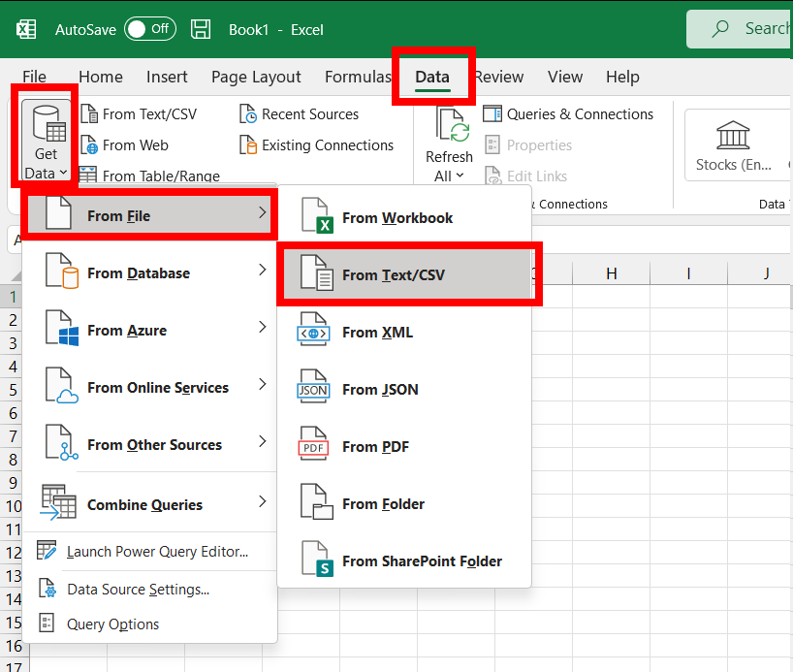Click From Text/CSV in the ribbon

(139, 113)
